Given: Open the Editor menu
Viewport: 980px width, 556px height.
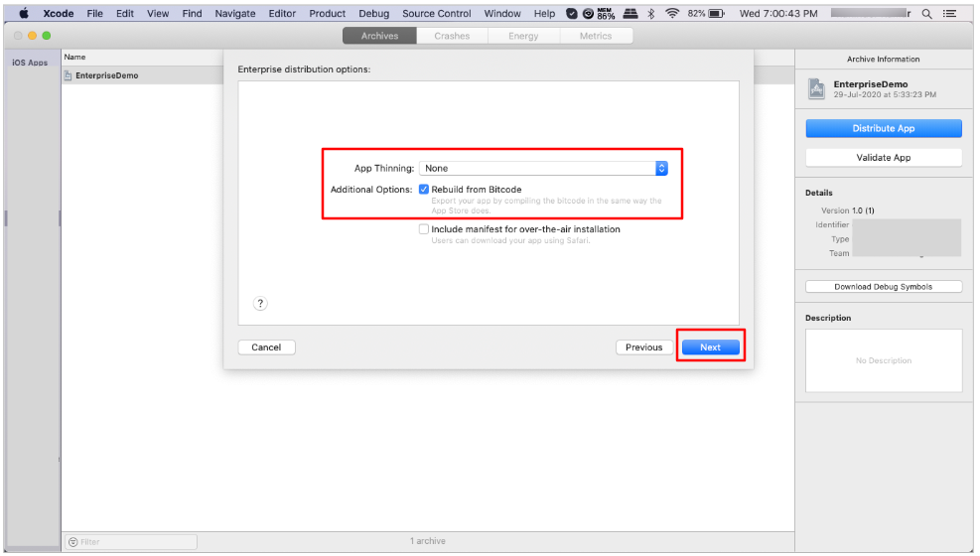Looking at the screenshot, I should coord(282,13).
